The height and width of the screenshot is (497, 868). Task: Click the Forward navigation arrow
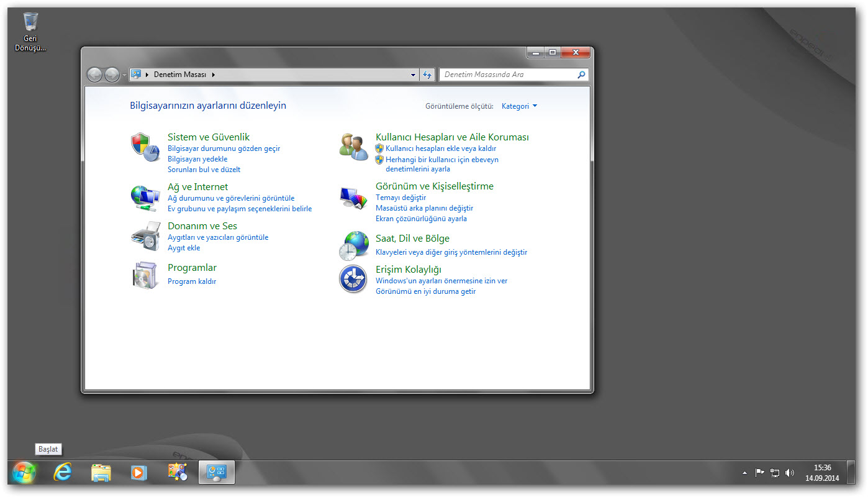click(112, 75)
